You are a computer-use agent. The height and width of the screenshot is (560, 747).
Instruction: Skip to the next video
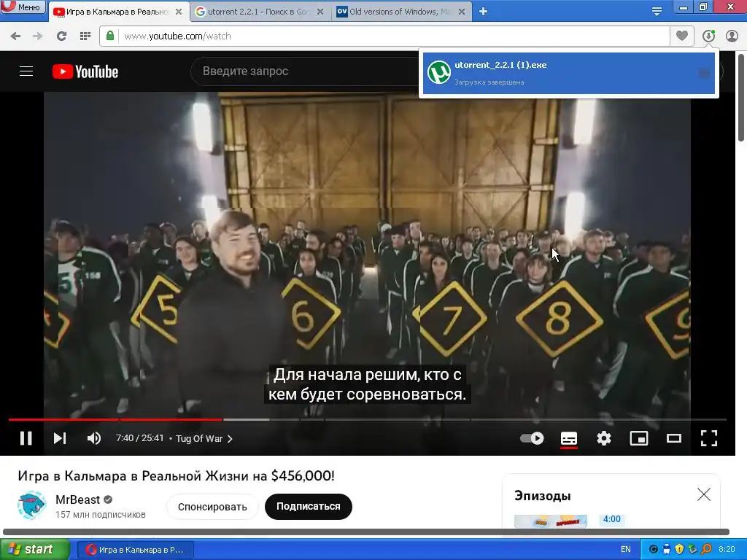(60, 438)
